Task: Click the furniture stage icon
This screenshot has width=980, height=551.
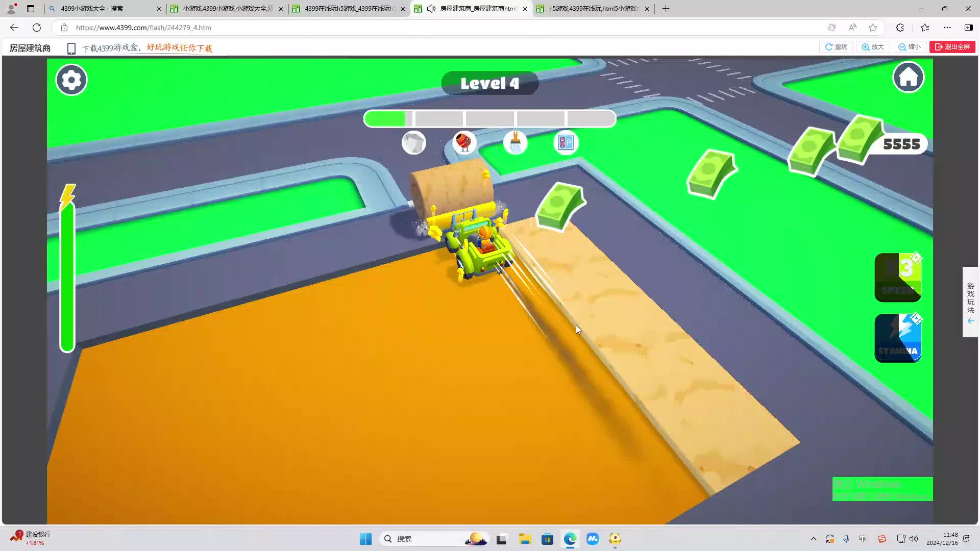Action: coord(566,142)
